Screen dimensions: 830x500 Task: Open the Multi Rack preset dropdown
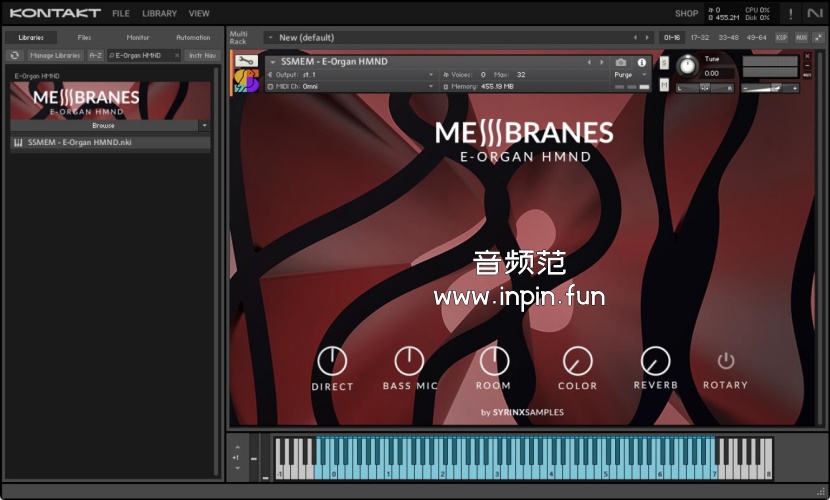click(x=270, y=38)
